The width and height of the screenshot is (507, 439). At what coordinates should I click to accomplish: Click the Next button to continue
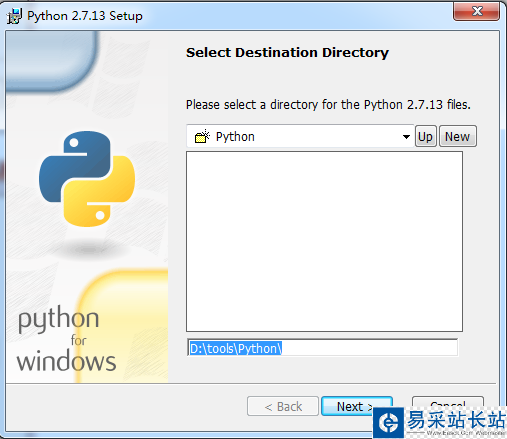pyautogui.click(x=357, y=406)
